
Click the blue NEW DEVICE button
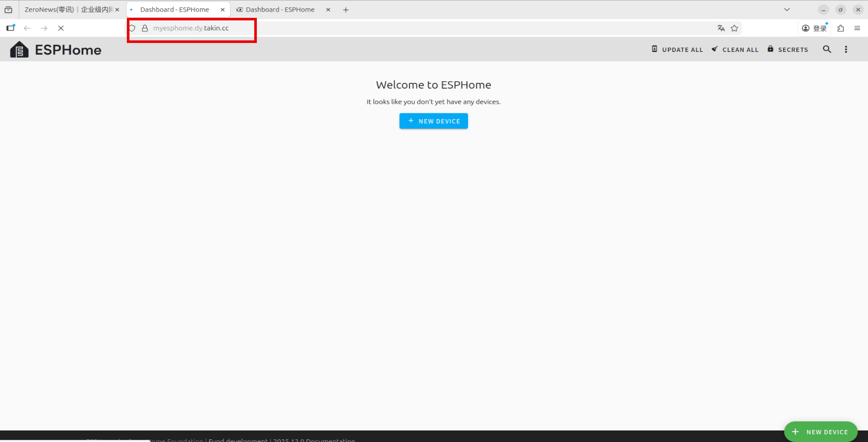433,121
